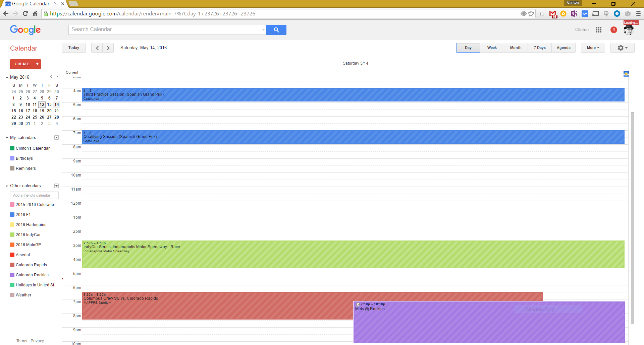Image resolution: width=644 pixels, height=345 pixels.
Task: Click the blue search magnifier button
Action: [x=276, y=30]
